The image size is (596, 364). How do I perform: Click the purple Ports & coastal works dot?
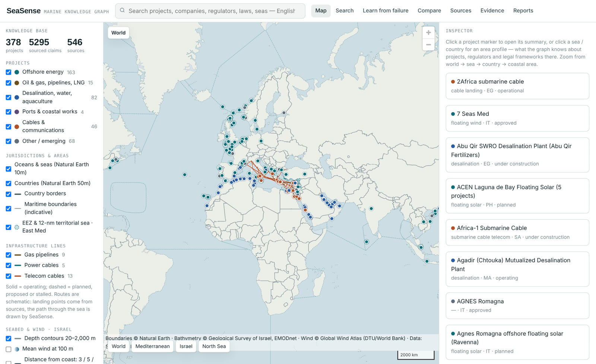17,112
